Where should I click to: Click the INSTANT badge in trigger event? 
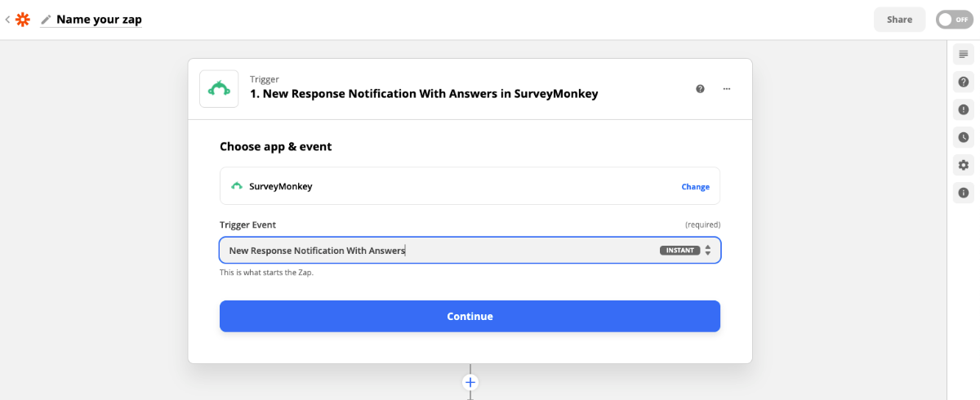point(680,251)
